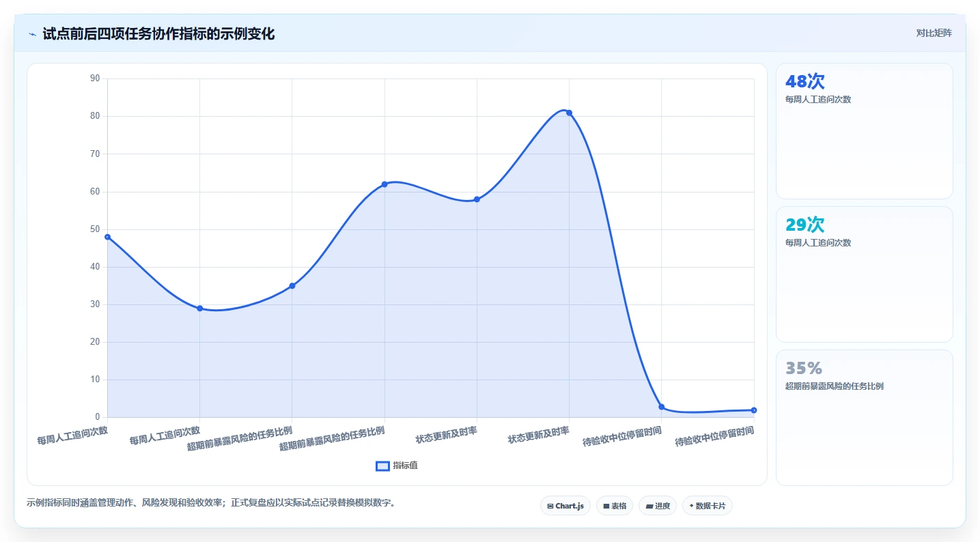Click the footnote text beginning 示例指标同时涵盖
The image size is (980, 542).
(x=211, y=503)
